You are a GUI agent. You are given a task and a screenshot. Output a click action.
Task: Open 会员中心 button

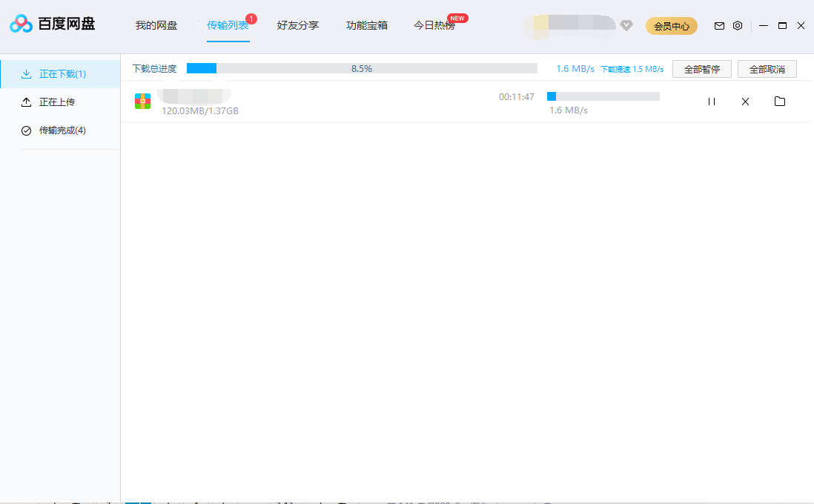(x=672, y=26)
